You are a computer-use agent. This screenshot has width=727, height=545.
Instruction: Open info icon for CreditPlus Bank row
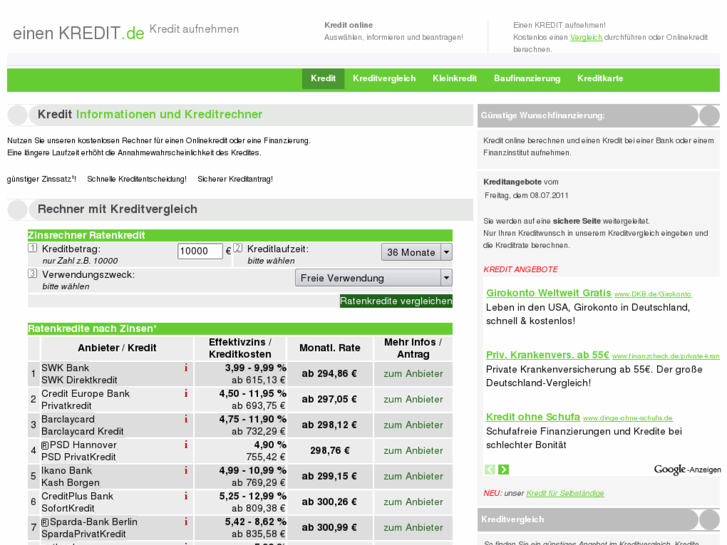click(x=186, y=496)
